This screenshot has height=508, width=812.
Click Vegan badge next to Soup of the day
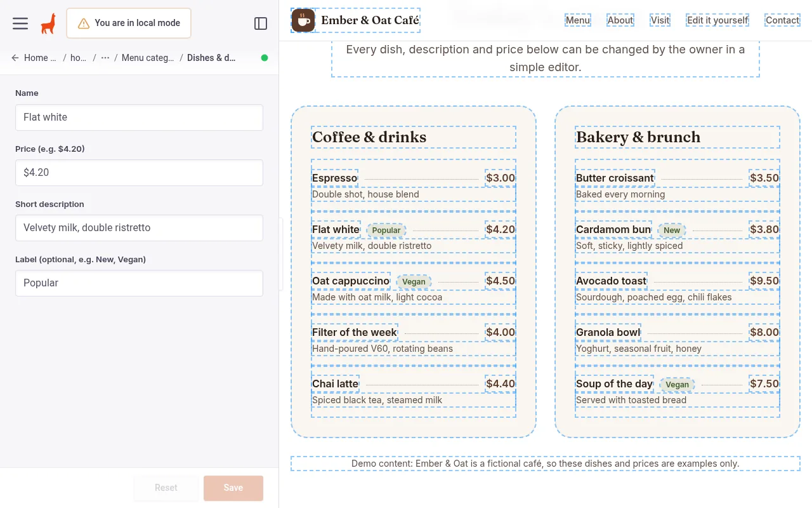coord(677,384)
